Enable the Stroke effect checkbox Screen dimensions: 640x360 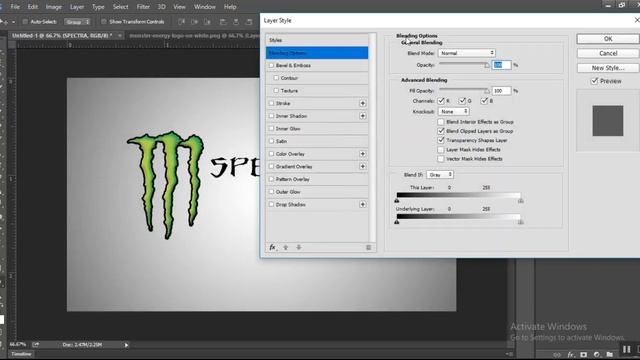click(271, 103)
